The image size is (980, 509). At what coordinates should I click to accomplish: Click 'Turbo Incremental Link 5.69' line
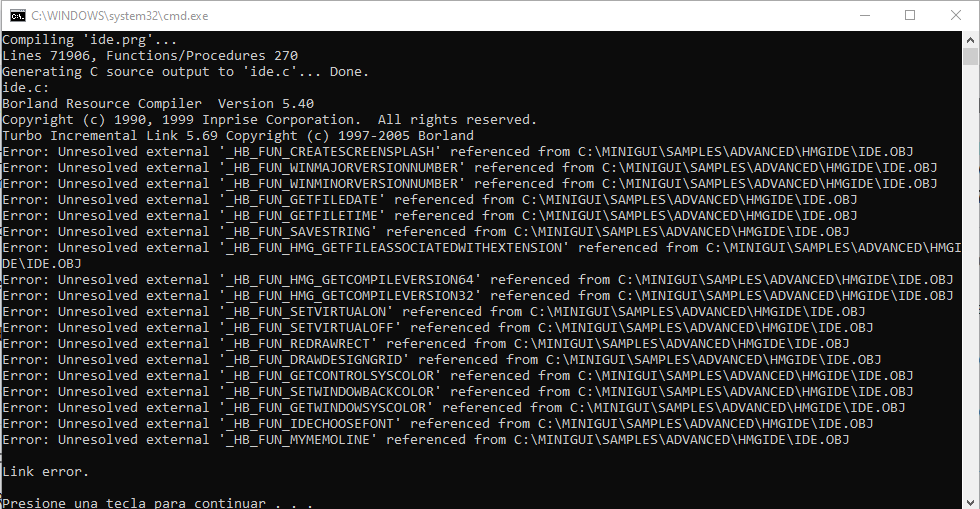point(238,136)
